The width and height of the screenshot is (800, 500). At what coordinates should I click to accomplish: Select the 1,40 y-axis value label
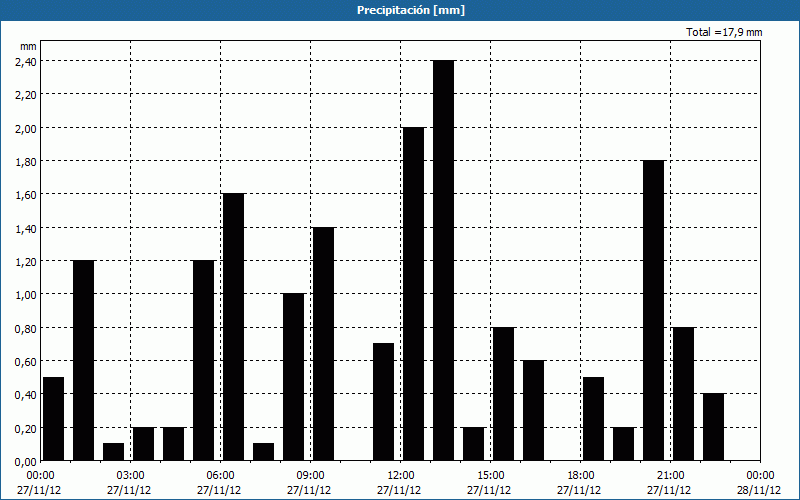(26, 228)
